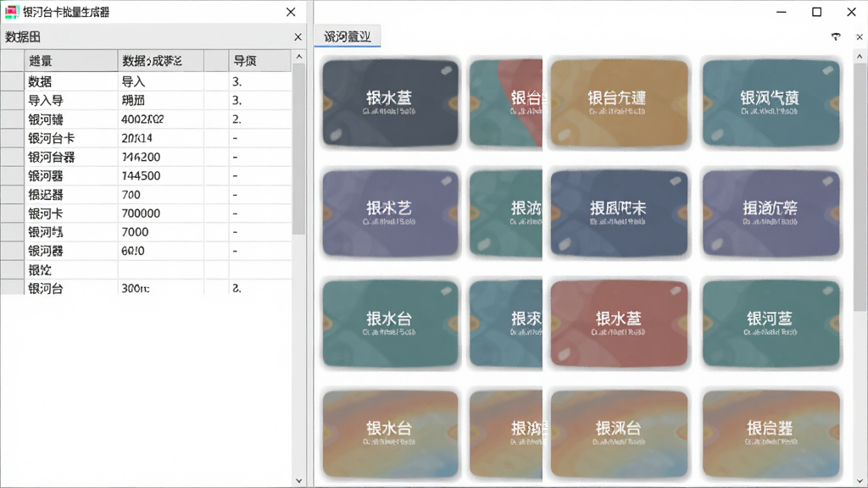868x488 pixels.
Task: Click the blank top-left corner header cell
Action: (12, 61)
